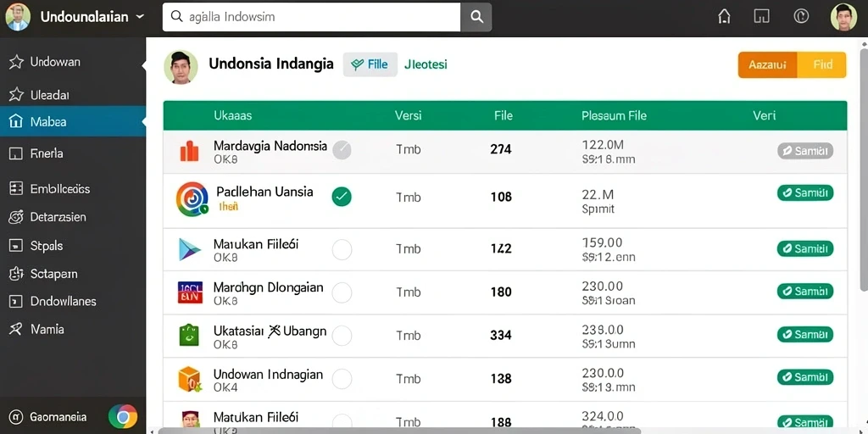Click Samiıbı button for Ukatasiaı Ubangn
Image resolution: width=868 pixels, height=434 pixels.
point(805,334)
